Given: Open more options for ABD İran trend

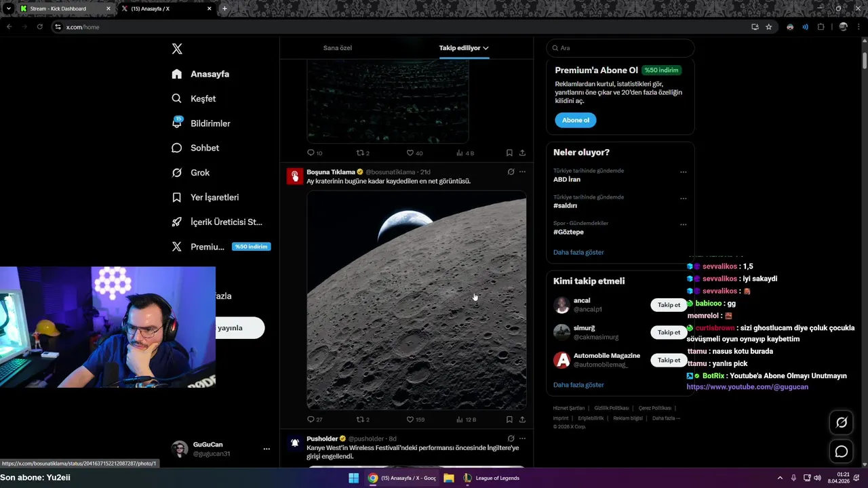Looking at the screenshot, I should tap(683, 172).
